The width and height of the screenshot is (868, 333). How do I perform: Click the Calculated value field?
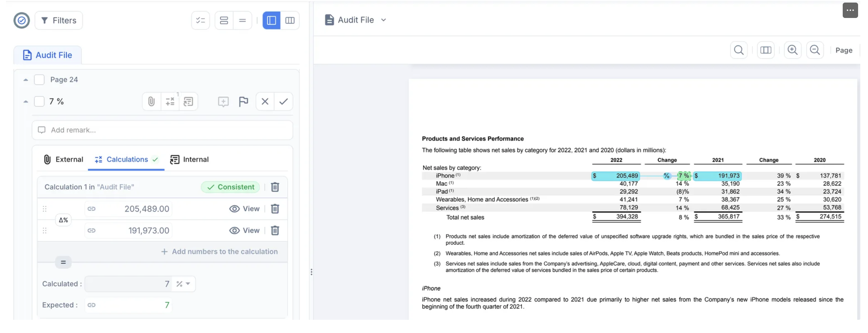point(128,284)
